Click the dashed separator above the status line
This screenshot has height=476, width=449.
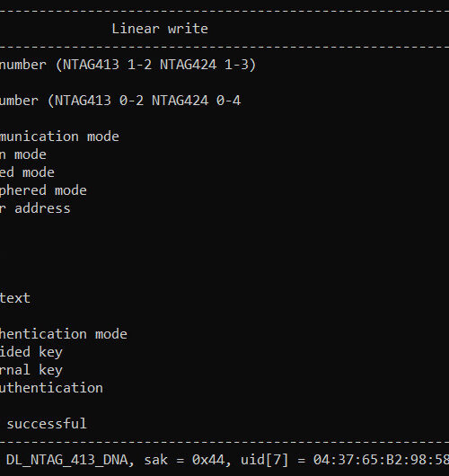224,441
